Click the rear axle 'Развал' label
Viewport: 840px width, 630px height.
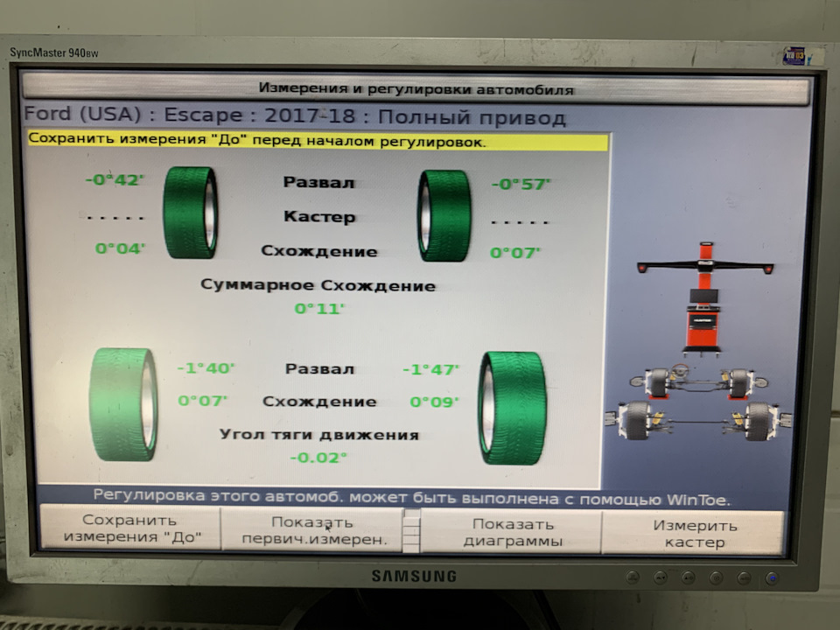(319, 369)
